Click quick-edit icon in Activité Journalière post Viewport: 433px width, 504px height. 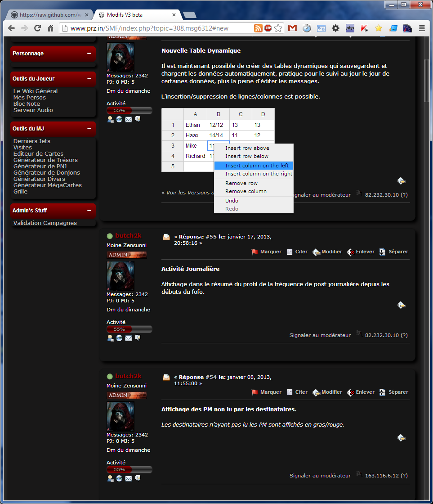pyautogui.click(x=402, y=305)
